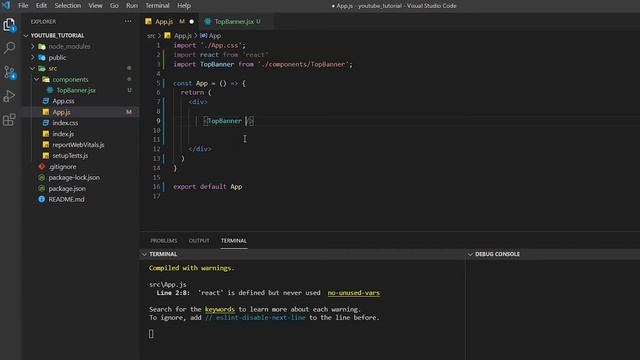Collapse the DEBUG CONSOLE section chevron
Viewport: 640px width, 360px height.
[470, 254]
